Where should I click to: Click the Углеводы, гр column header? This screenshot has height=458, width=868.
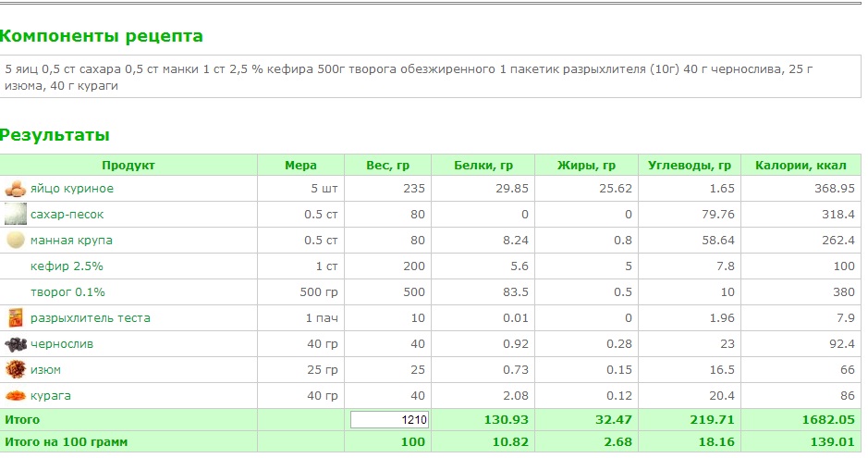[x=690, y=165]
